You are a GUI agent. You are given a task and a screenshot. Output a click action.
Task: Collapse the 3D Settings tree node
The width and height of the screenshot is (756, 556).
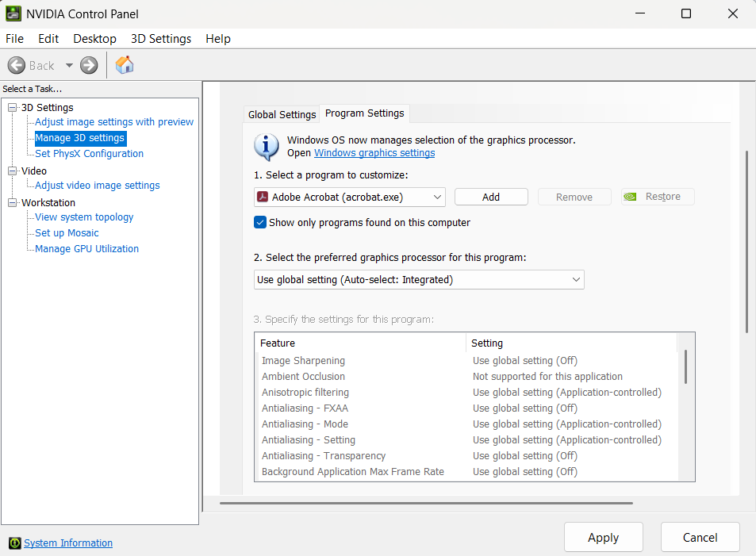(x=12, y=108)
